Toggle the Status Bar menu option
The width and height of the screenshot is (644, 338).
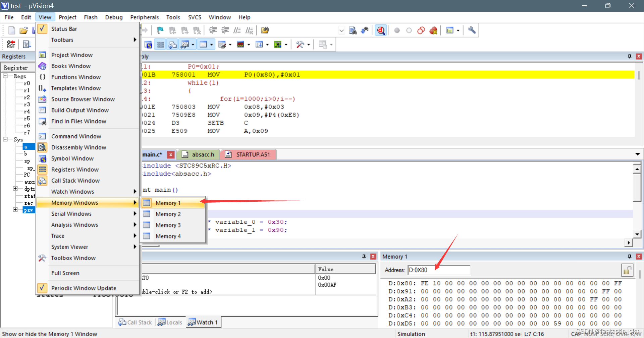[x=88, y=29]
